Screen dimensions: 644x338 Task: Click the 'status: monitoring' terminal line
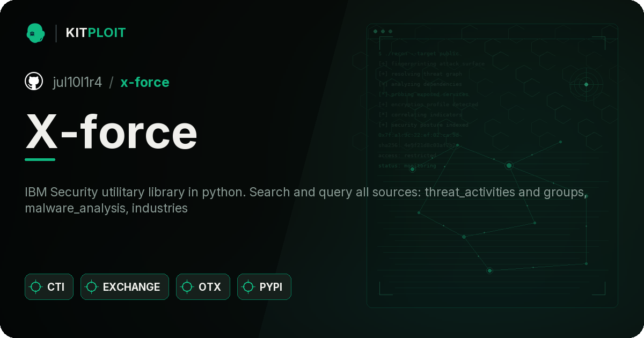tap(407, 166)
